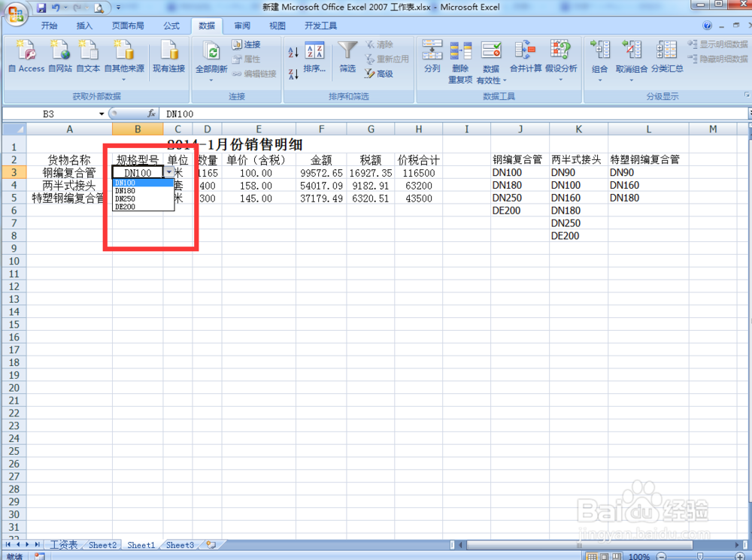This screenshot has width=752, height=560.
Task: Toggle the Filter funnel (筛选)
Action: tap(347, 58)
